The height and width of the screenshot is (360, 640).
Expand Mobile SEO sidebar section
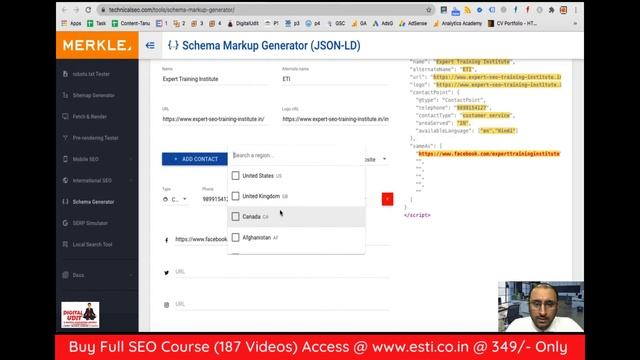97,159
